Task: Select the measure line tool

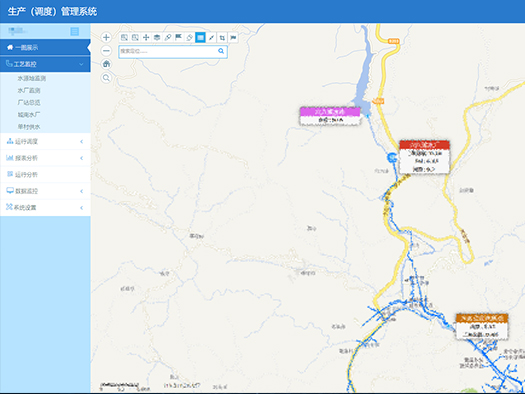Action: click(x=211, y=37)
